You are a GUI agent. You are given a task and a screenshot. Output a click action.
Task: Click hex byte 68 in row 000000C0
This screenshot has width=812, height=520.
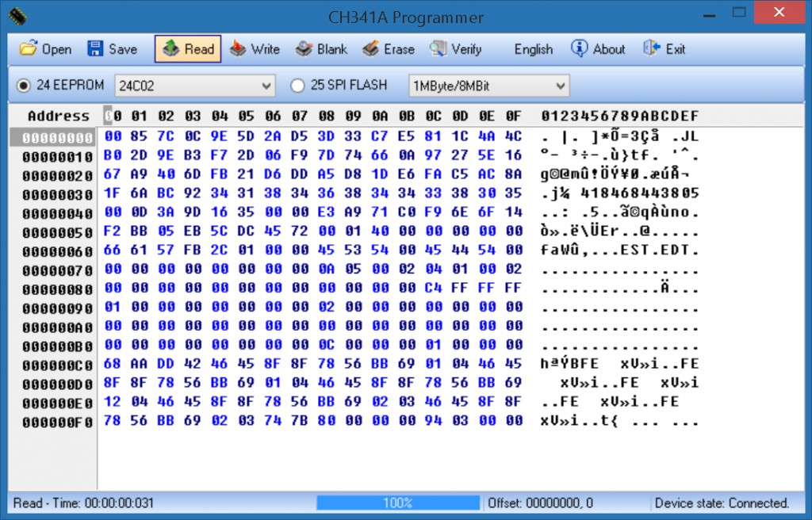[113, 364]
